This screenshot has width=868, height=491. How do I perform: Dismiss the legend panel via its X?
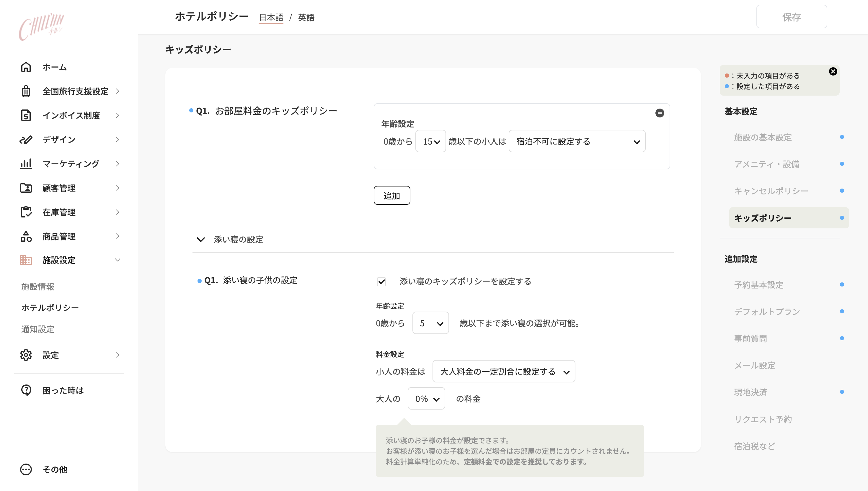pos(833,71)
